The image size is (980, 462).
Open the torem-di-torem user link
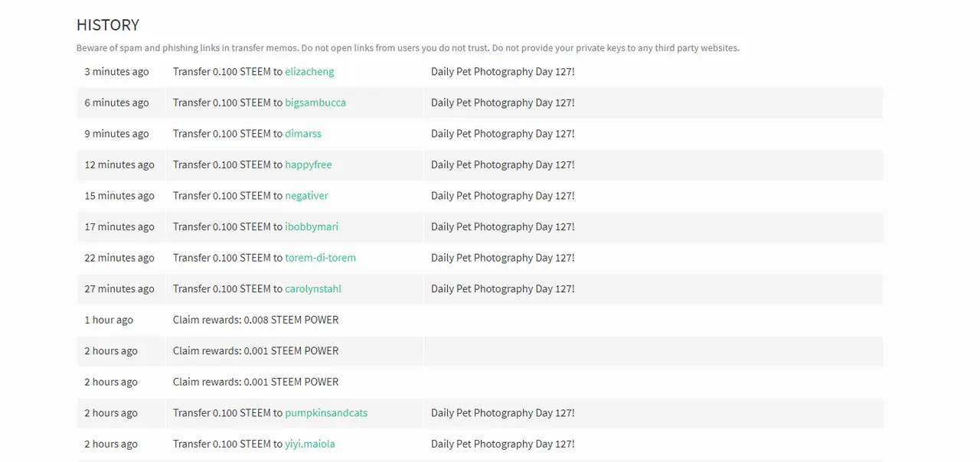click(x=320, y=258)
